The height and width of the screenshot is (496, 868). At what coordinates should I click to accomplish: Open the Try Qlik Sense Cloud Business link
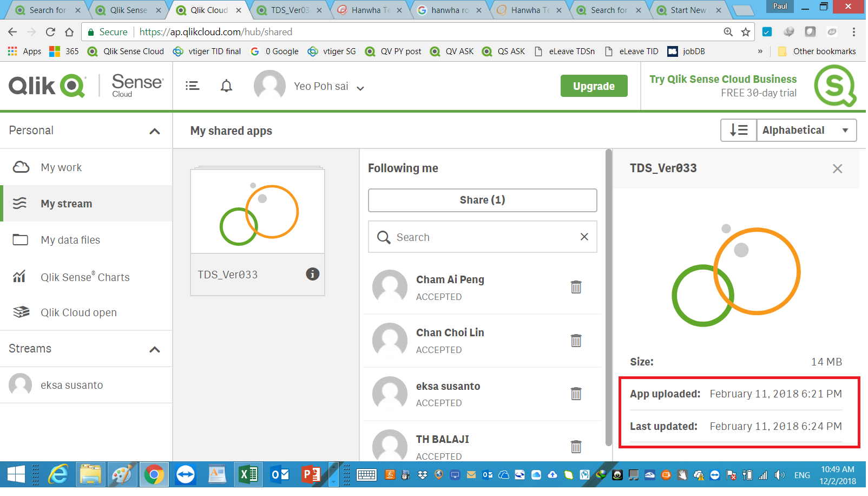pyautogui.click(x=723, y=79)
